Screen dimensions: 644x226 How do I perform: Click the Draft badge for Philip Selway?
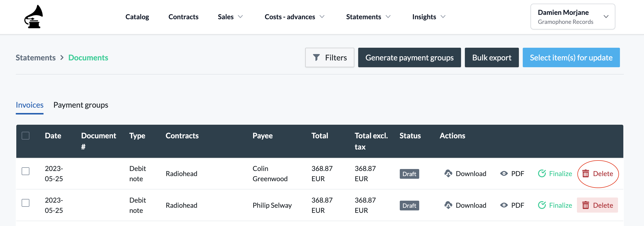pyautogui.click(x=409, y=206)
